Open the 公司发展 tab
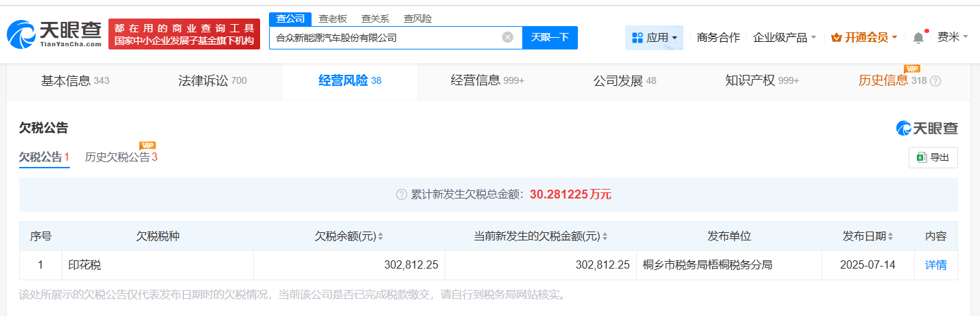 pos(625,81)
